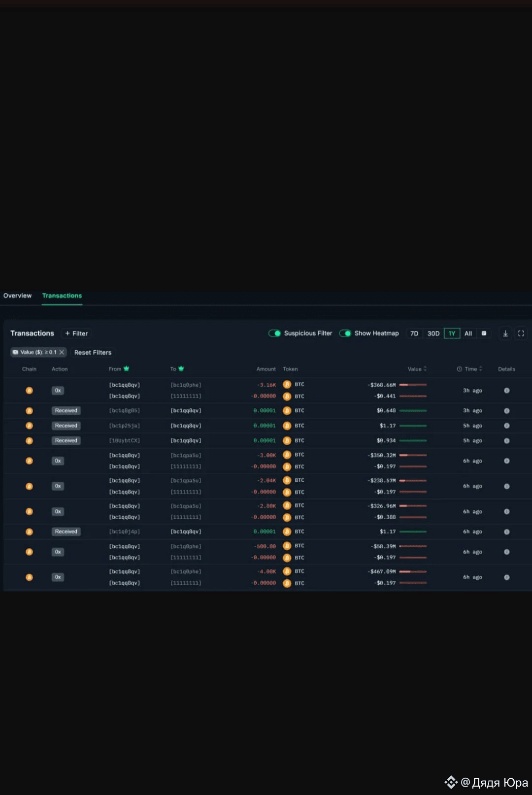Click the Bitcoin chain icon in first row
This screenshot has height=795, width=532.
[x=29, y=391]
